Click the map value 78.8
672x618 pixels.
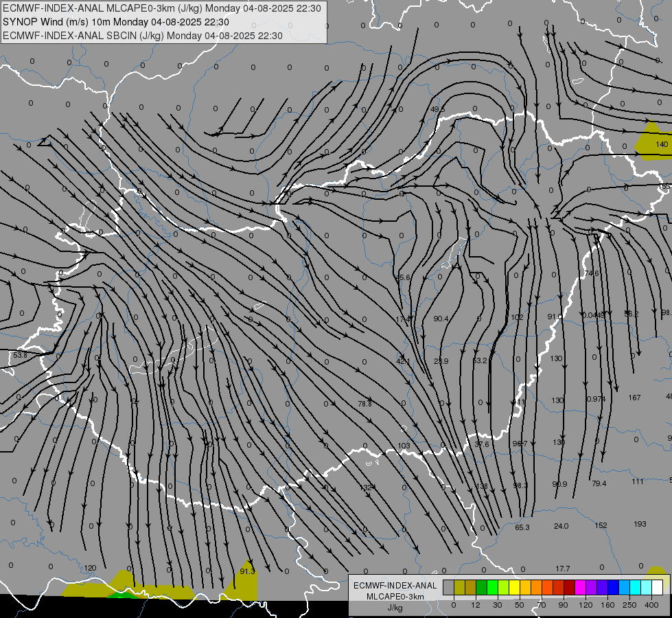(x=364, y=404)
